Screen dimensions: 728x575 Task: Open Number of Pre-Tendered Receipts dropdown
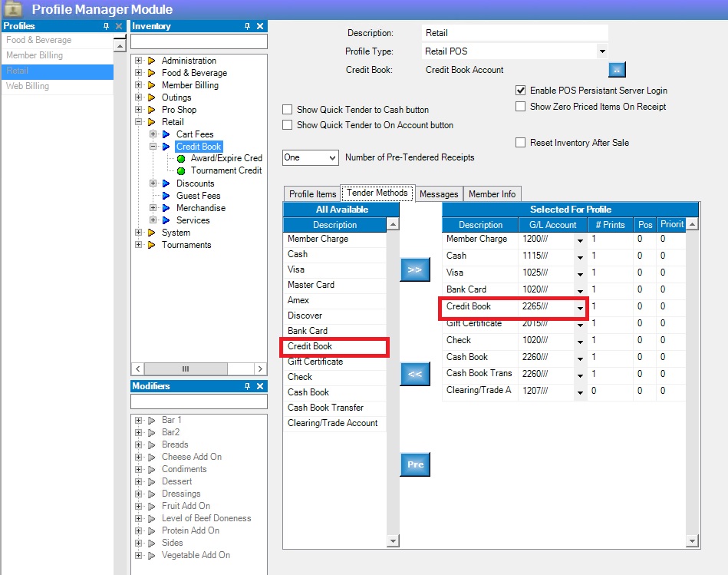point(331,157)
